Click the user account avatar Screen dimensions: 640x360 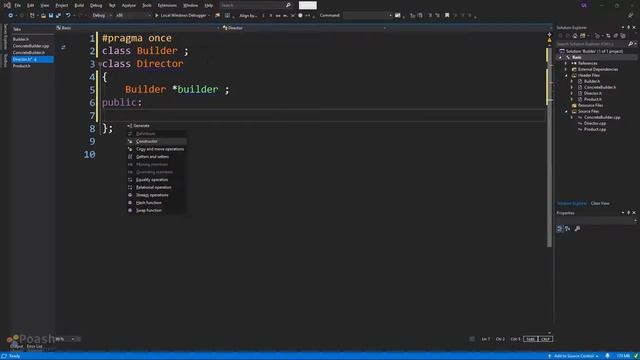(x=584, y=5)
